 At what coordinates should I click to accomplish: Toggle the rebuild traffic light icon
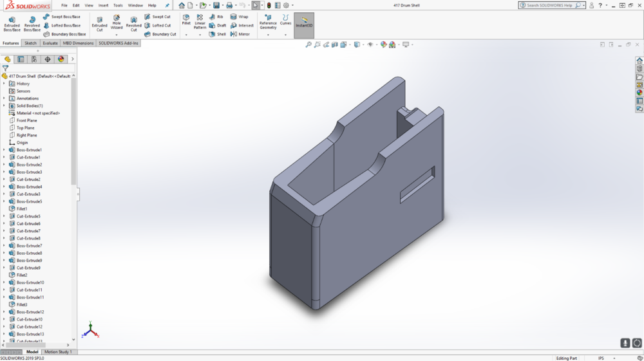(269, 5)
